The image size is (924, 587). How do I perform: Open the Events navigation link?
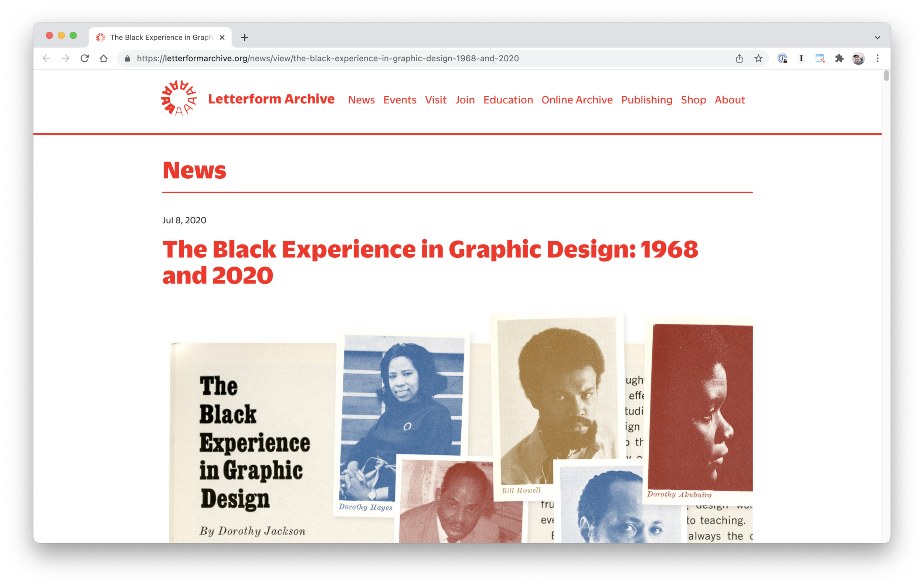tap(400, 100)
